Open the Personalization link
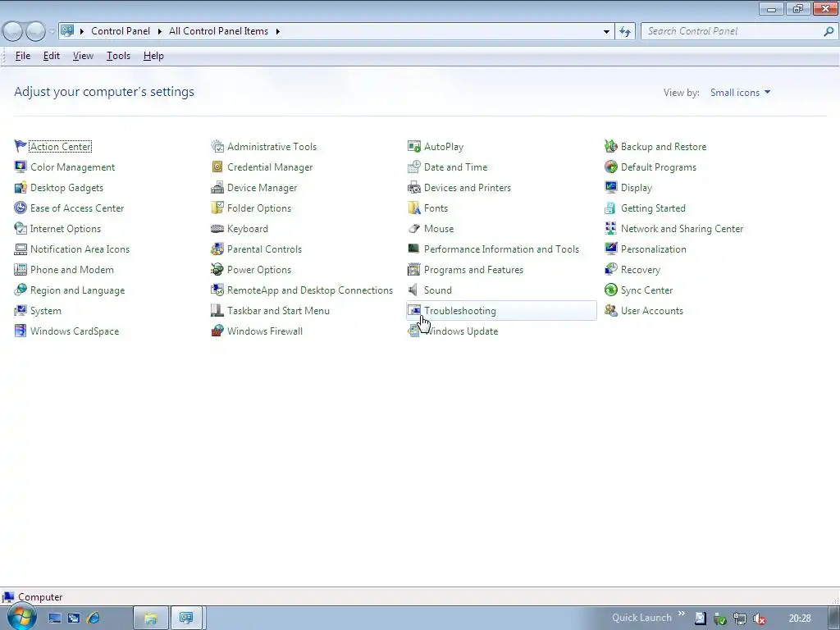The width and height of the screenshot is (840, 630). pyautogui.click(x=653, y=249)
